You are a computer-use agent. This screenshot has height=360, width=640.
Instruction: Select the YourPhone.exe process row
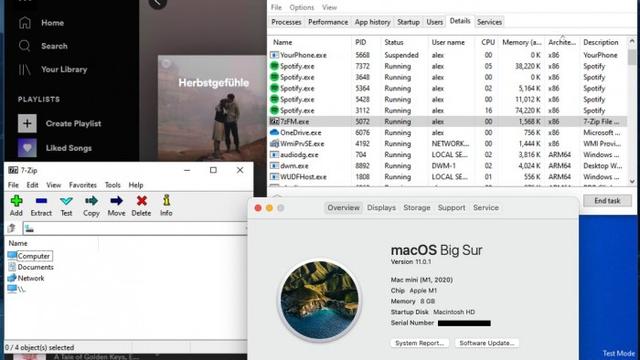[448, 55]
